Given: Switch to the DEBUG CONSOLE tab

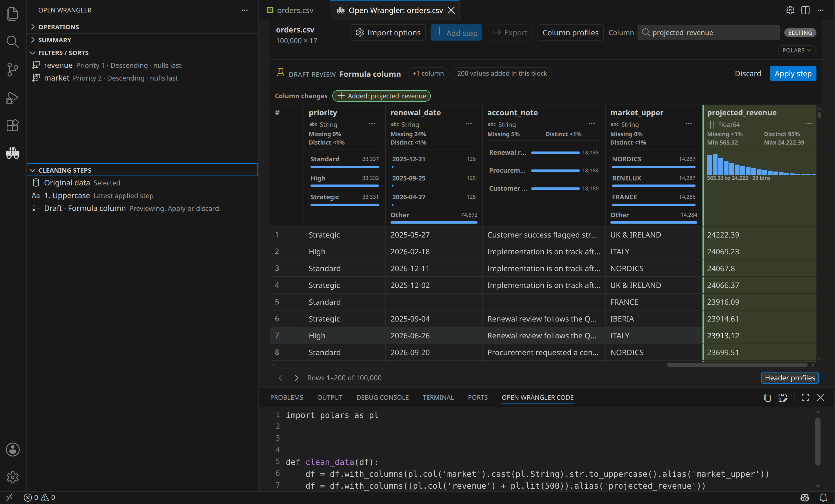Looking at the screenshot, I should pyautogui.click(x=382, y=397).
